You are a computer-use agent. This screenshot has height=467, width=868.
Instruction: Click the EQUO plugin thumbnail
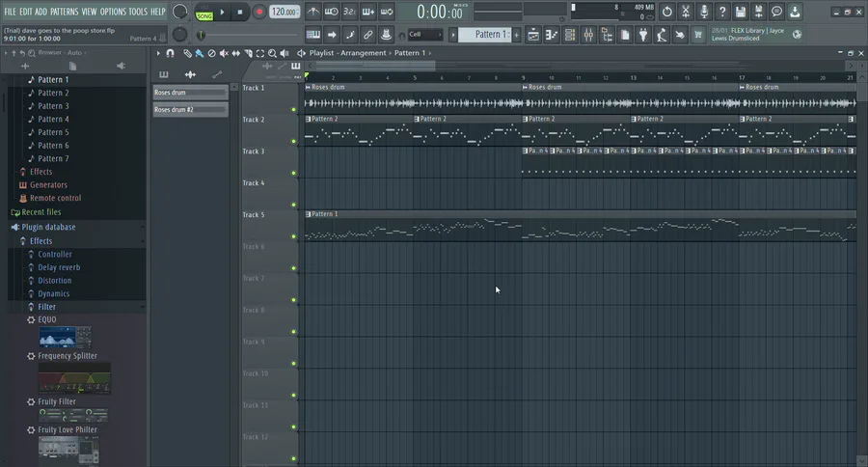(x=65, y=338)
